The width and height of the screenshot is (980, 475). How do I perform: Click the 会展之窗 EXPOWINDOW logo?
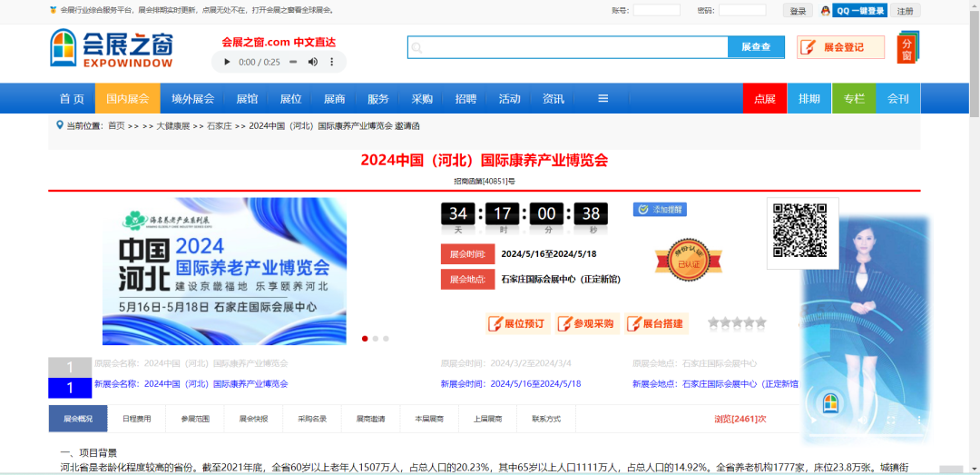(x=111, y=48)
